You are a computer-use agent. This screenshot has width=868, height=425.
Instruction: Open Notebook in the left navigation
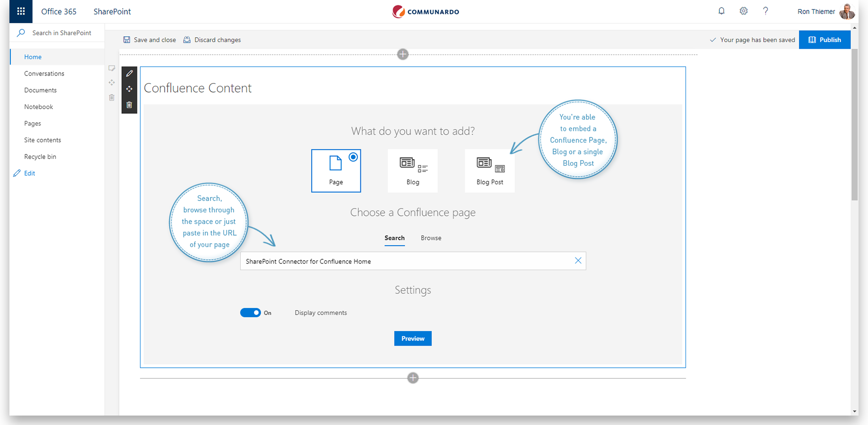pos(39,107)
